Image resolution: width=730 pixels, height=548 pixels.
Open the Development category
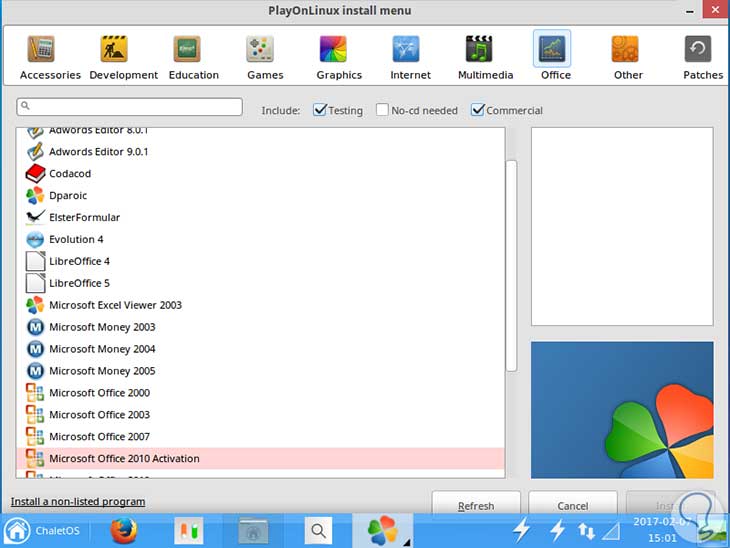123,58
